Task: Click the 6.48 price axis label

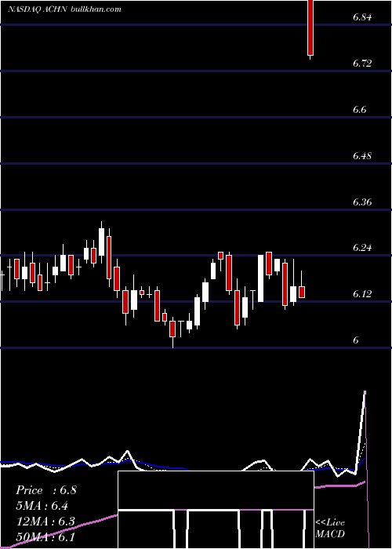Action: [x=362, y=156]
